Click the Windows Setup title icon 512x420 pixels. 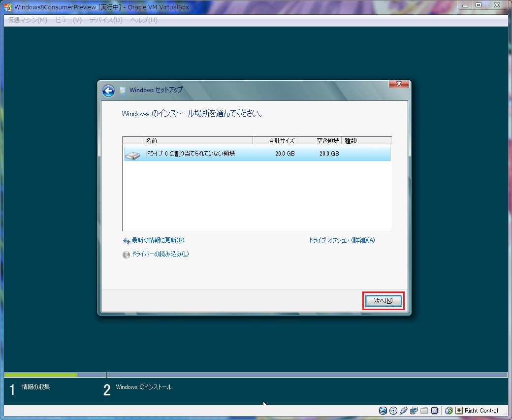(x=123, y=91)
